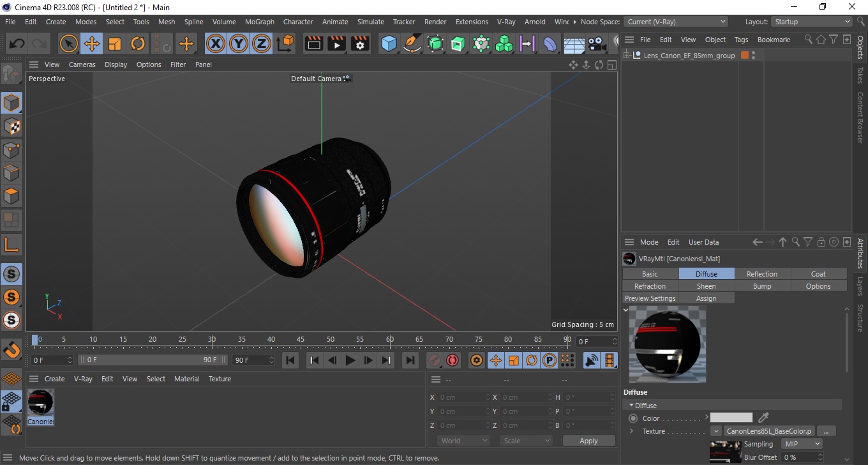Open the Scale mode dropdown
This screenshot has width=868, height=465.
coord(525,441)
